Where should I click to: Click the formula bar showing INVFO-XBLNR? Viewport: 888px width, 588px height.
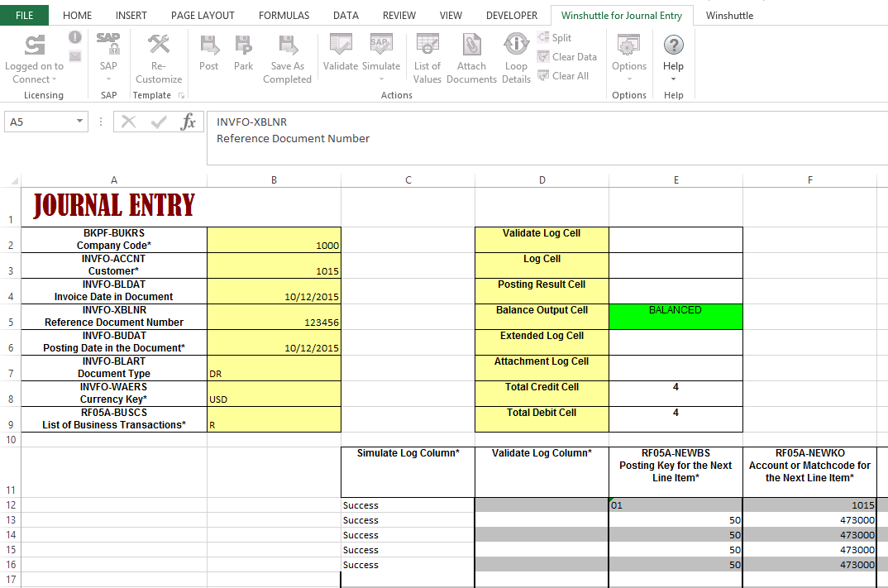tap(547, 138)
